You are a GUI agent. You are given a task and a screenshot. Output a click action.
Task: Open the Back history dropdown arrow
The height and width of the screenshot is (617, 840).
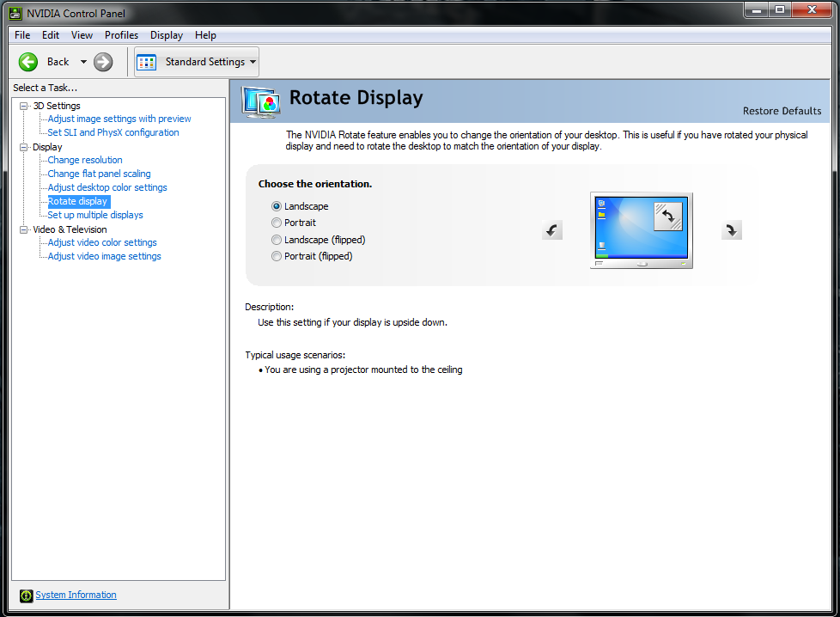pos(83,62)
